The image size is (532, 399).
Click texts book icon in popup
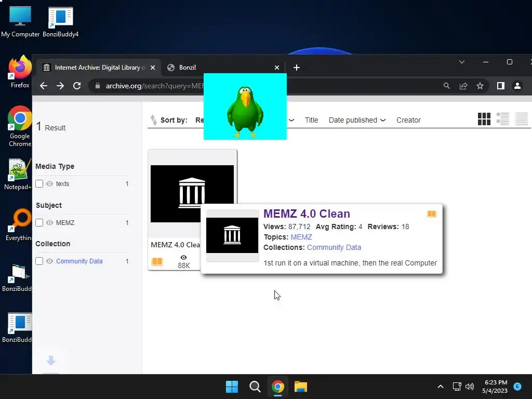pyautogui.click(x=432, y=214)
